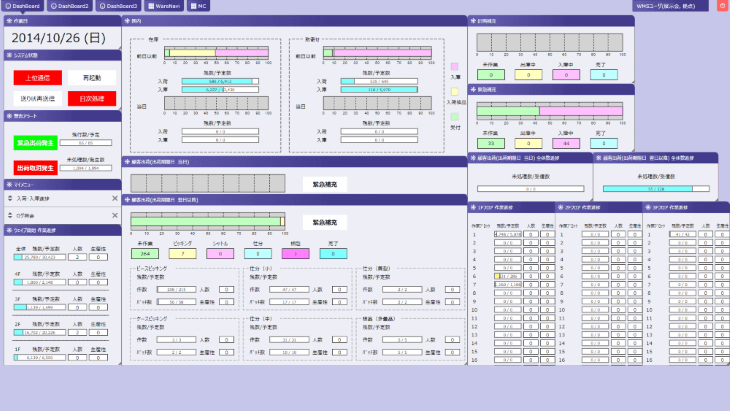The height and width of the screenshot is (411, 730).
Task: Click the red power icon at top right
Action: [x=723, y=6]
